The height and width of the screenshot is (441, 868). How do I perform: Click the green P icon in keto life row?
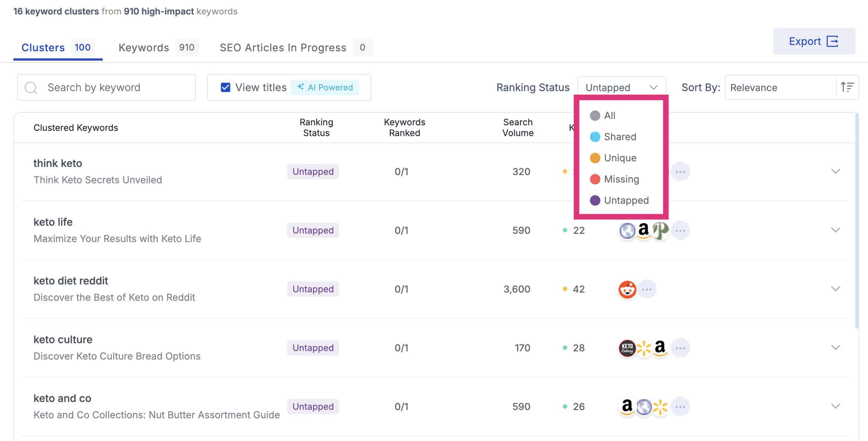tap(660, 231)
